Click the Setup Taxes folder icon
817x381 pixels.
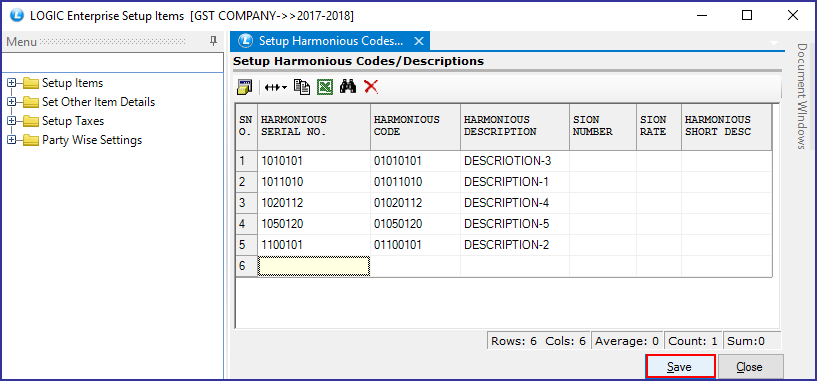tap(31, 121)
